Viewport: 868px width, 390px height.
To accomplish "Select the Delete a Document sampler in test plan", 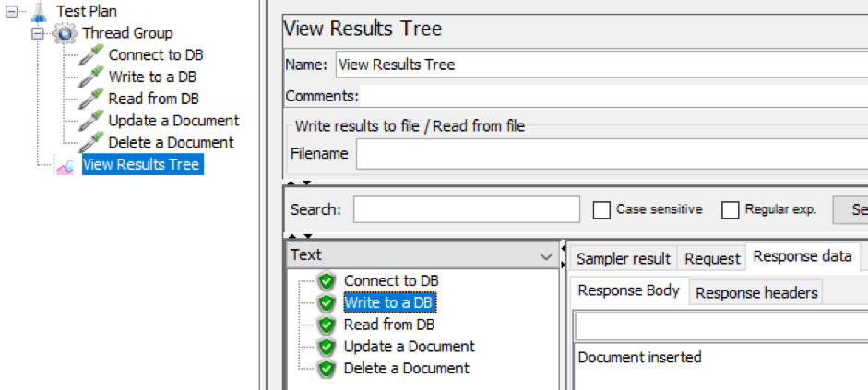I will click(171, 142).
